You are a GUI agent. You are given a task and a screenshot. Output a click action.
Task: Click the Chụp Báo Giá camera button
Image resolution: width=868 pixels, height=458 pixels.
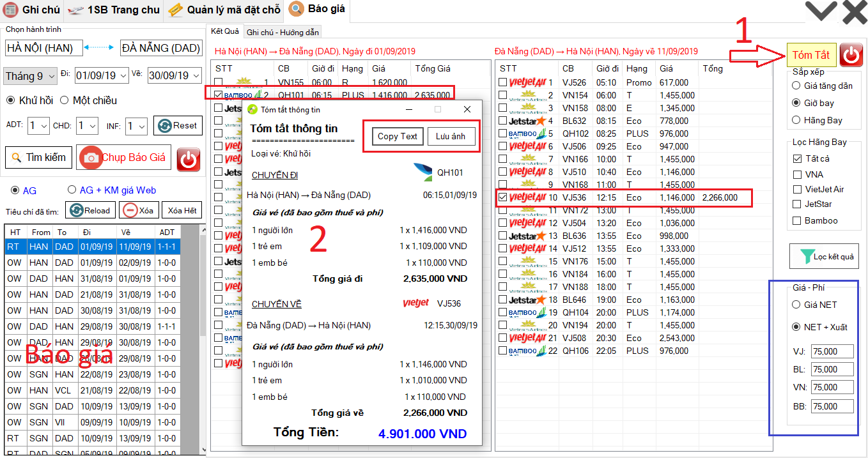click(x=125, y=157)
